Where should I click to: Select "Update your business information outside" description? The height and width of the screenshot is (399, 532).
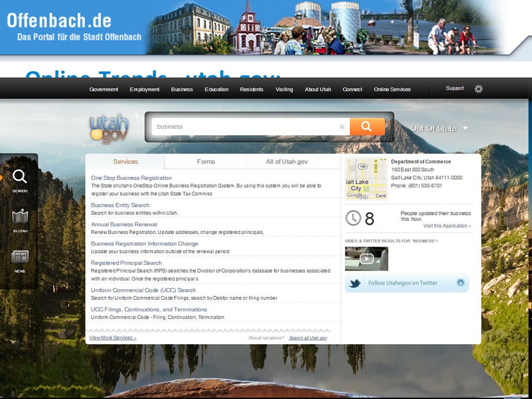coord(160,252)
